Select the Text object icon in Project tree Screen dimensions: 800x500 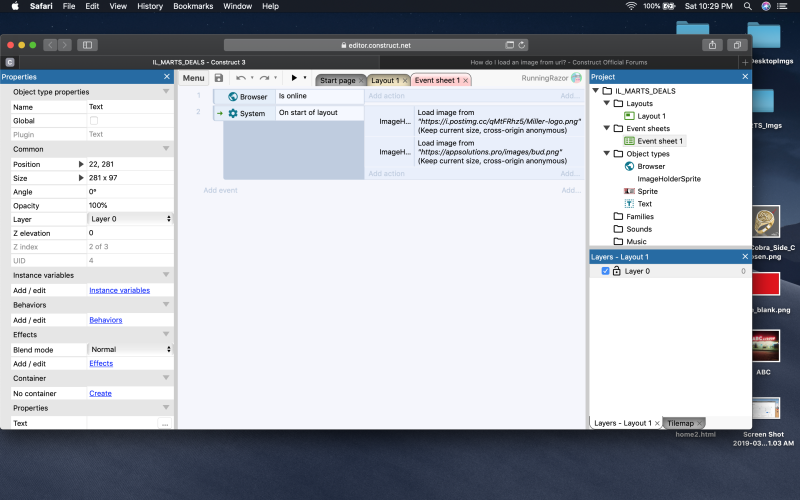coord(630,204)
